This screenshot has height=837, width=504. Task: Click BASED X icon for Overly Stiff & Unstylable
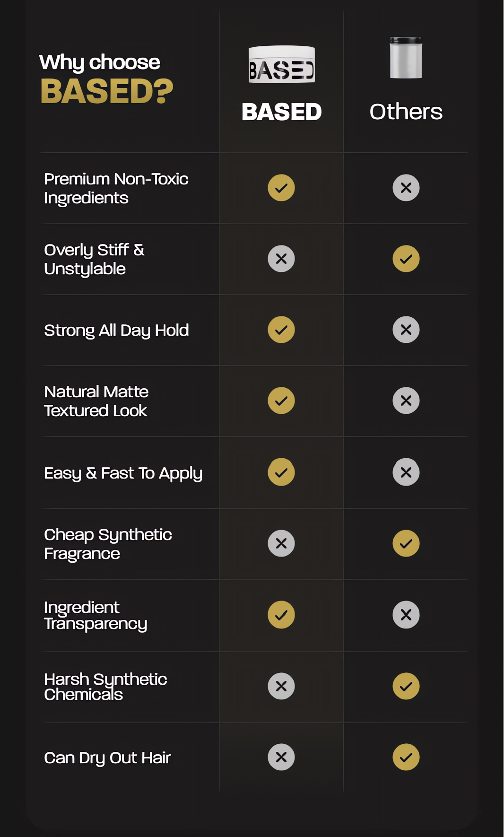(x=281, y=259)
